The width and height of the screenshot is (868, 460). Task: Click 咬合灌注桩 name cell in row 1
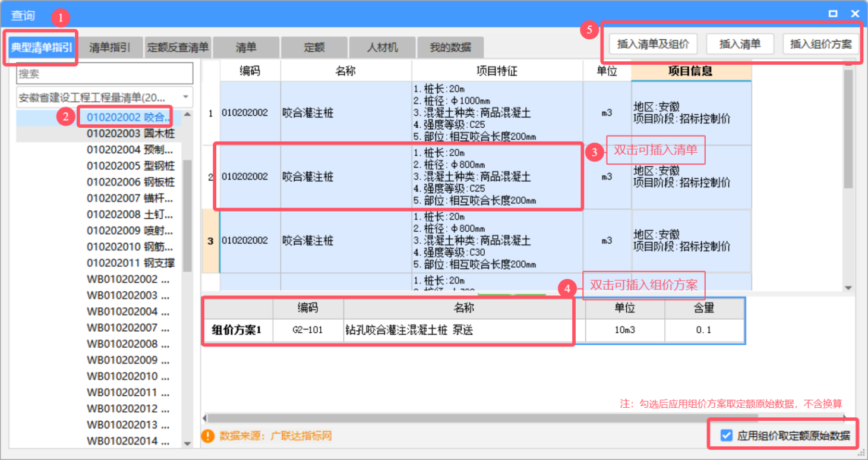346,113
